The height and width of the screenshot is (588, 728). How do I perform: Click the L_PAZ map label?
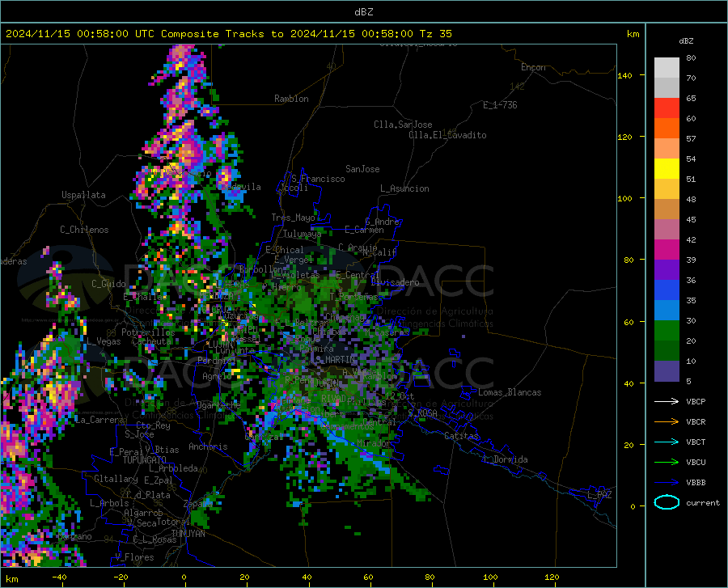[599, 495]
